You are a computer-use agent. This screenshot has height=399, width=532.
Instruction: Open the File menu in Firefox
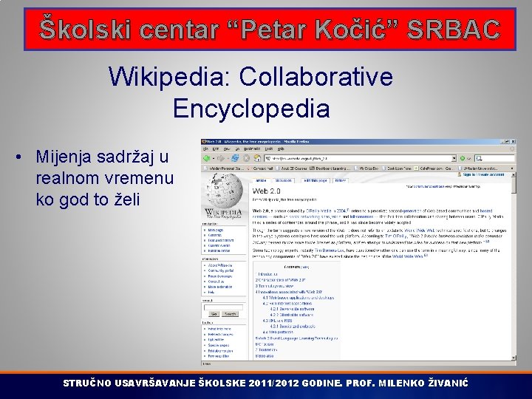pos(205,149)
